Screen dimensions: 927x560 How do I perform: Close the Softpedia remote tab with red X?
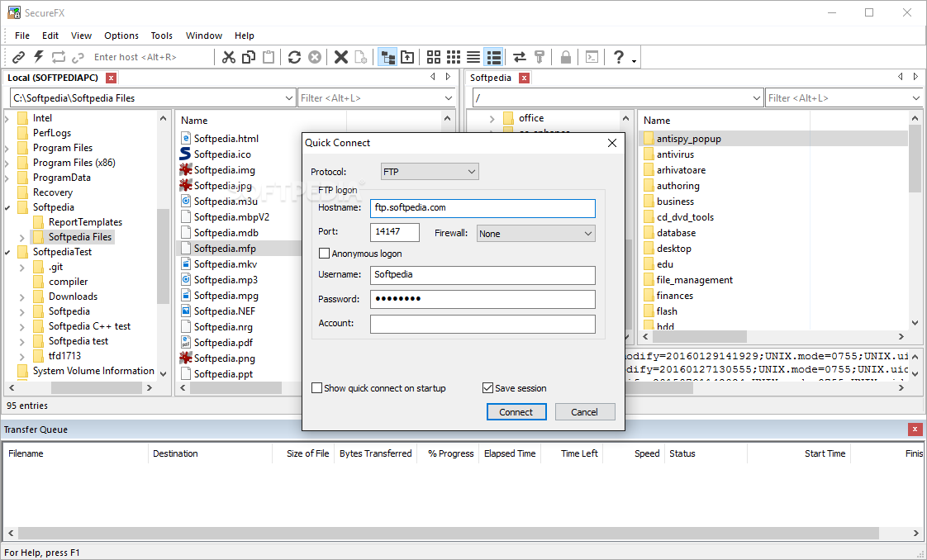pos(524,78)
